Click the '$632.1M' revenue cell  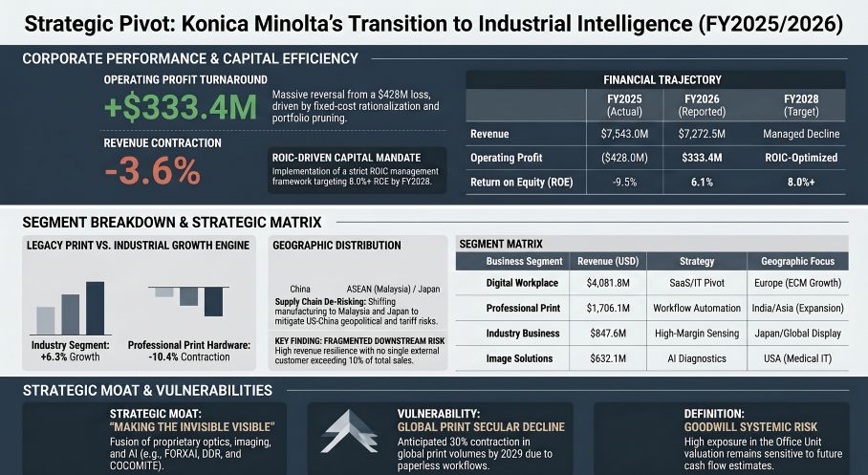point(608,358)
